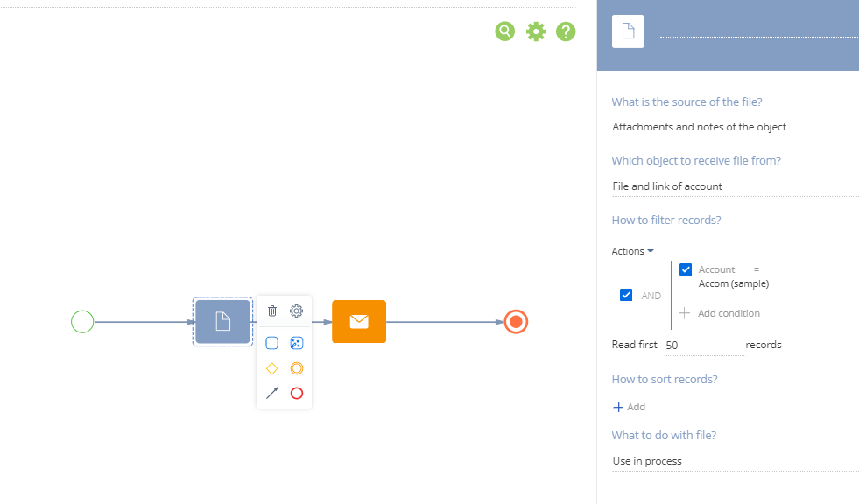Open 'File and link of account' dropdown
This screenshot has width=859, height=504.
(x=736, y=186)
